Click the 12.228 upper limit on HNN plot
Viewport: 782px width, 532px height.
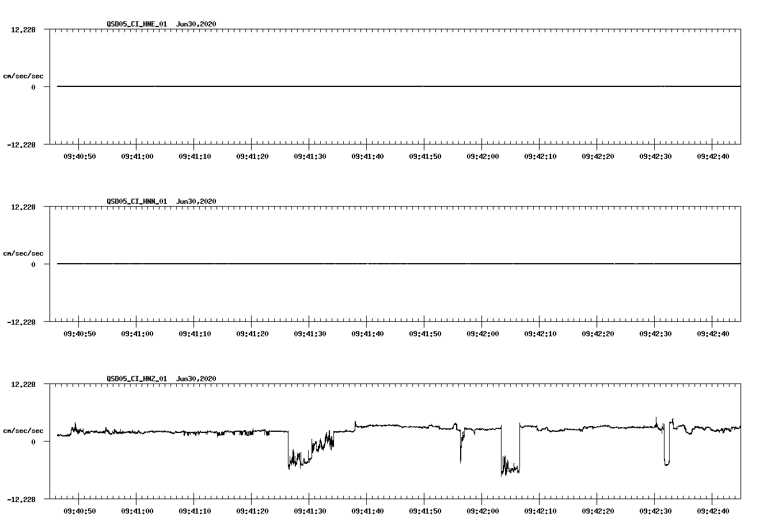[x=23, y=207]
